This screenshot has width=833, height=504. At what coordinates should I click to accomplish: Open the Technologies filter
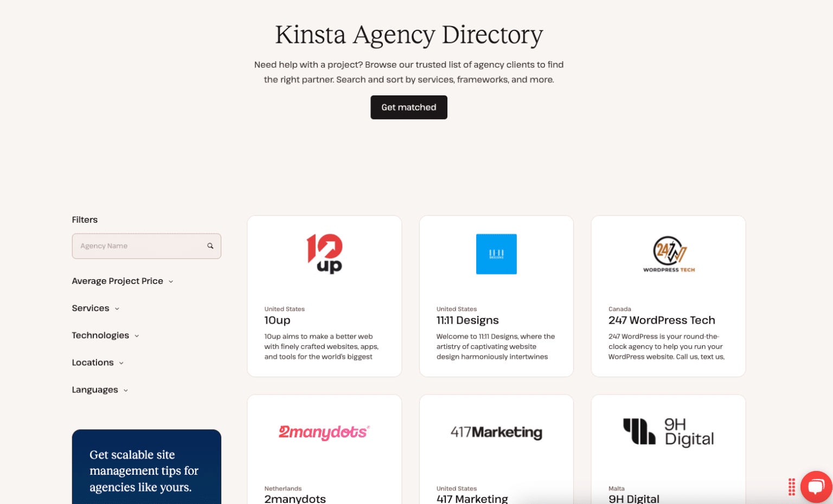coord(105,335)
